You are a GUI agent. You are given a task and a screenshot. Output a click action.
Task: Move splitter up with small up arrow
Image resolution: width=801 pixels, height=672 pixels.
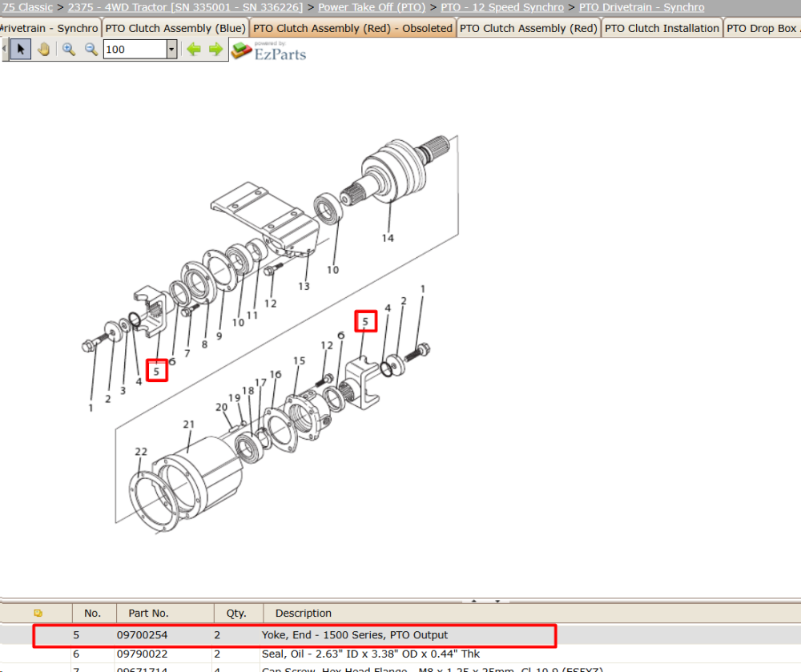coord(474,601)
